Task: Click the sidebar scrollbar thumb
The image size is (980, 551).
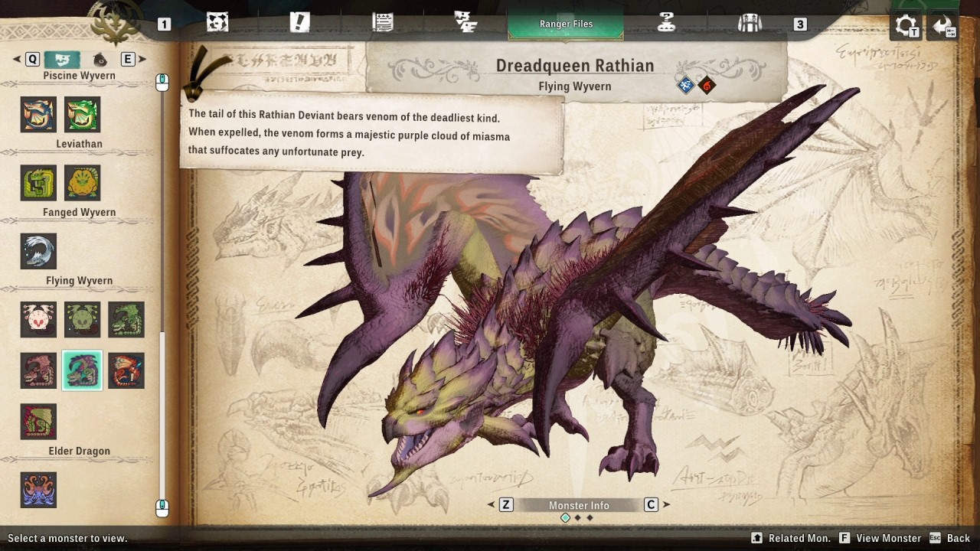Action: [x=162, y=414]
